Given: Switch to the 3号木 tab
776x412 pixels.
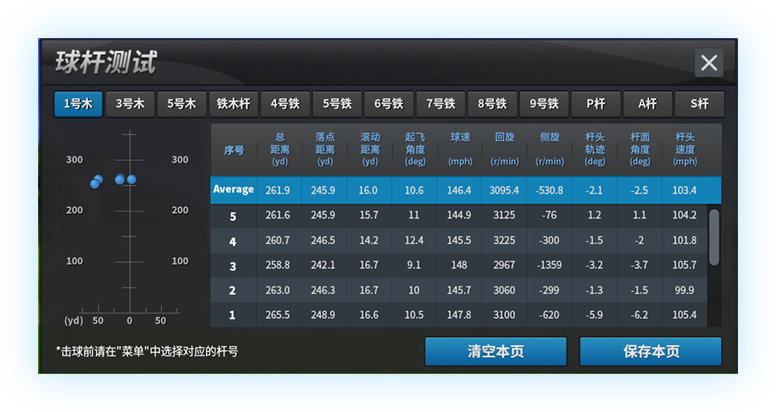Looking at the screenshot, I should click(x=130, y=104).
